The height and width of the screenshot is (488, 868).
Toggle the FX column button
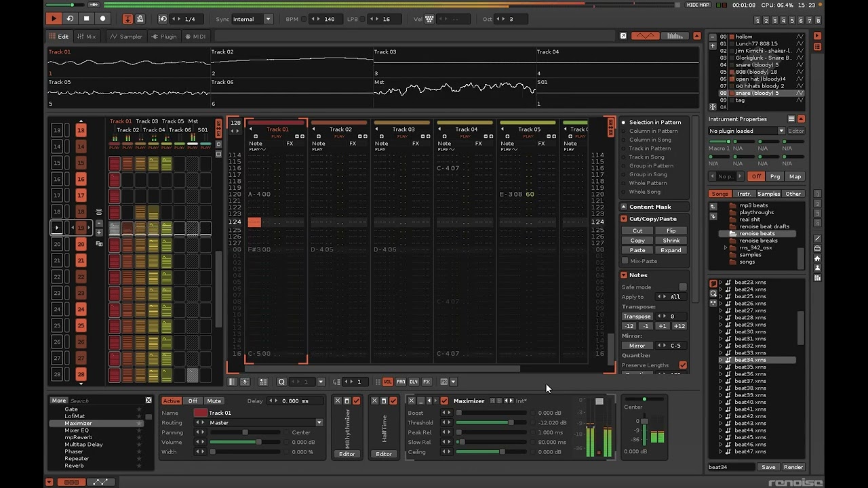coord(427,382)
